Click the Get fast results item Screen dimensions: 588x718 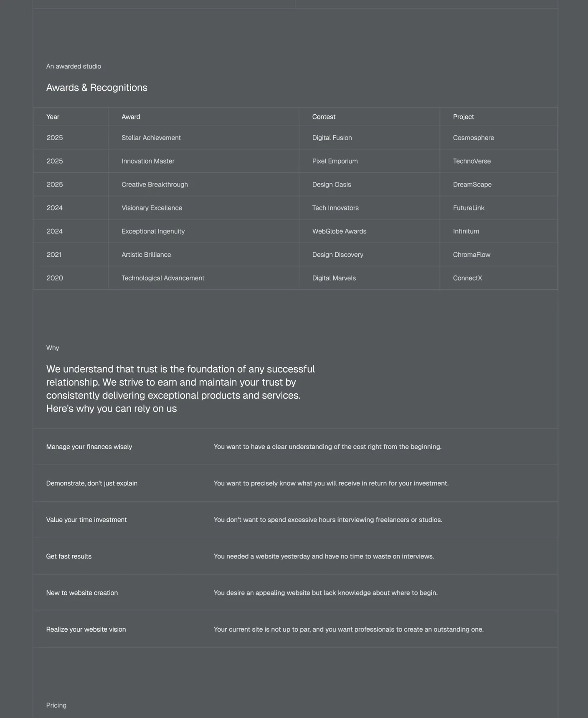68,556
